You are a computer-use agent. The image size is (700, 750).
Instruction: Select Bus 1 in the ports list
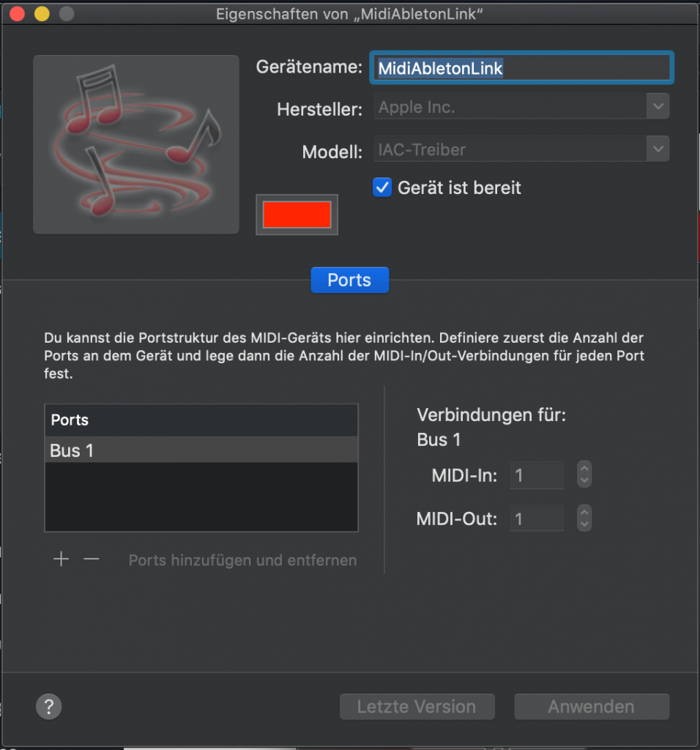201,450
